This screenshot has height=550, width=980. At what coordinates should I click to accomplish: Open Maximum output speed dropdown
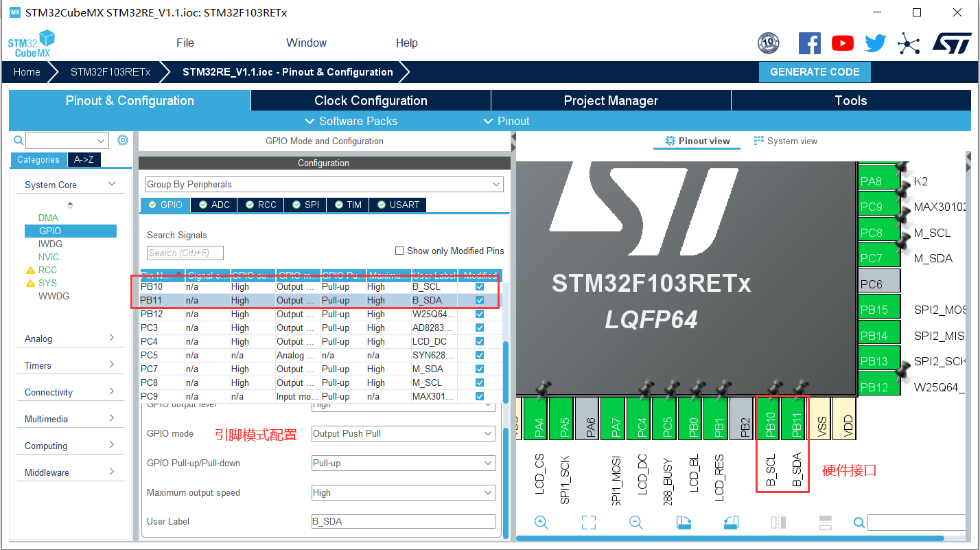click(404, 492)
